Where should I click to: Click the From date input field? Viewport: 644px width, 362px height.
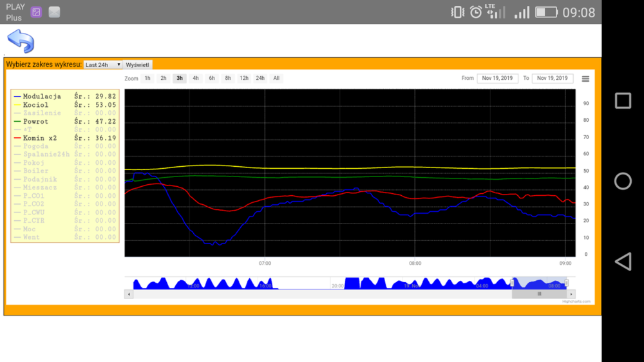tap(497, 79)
